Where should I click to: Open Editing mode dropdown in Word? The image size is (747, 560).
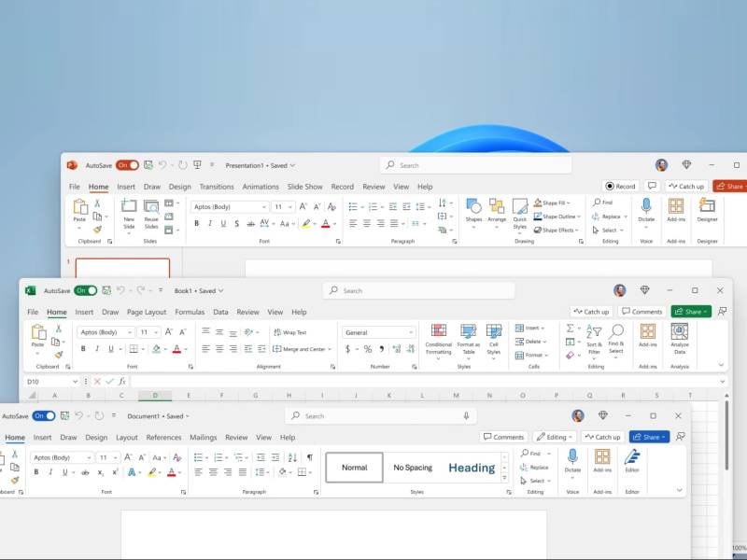555,437
